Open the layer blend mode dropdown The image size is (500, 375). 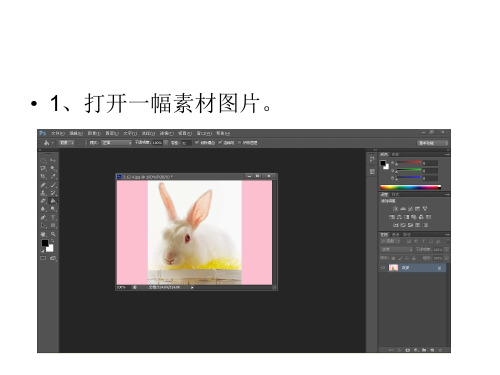(397, 249)
